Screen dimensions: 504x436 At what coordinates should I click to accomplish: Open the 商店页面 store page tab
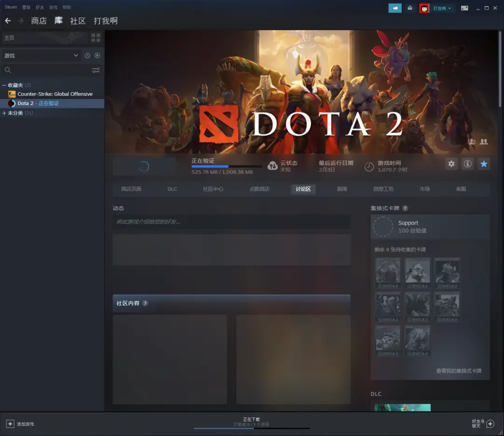click(x=131, y=189)
